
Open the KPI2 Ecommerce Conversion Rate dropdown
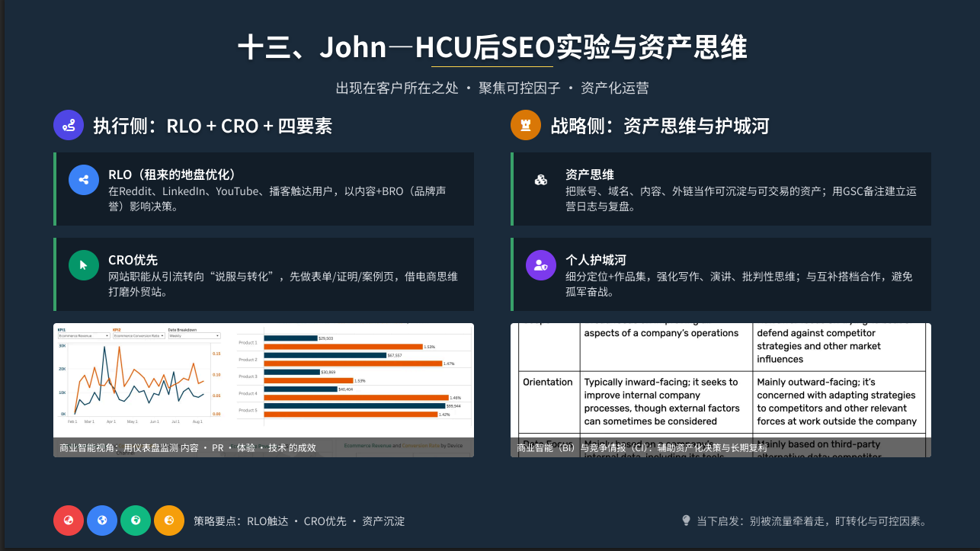point(139,335)
